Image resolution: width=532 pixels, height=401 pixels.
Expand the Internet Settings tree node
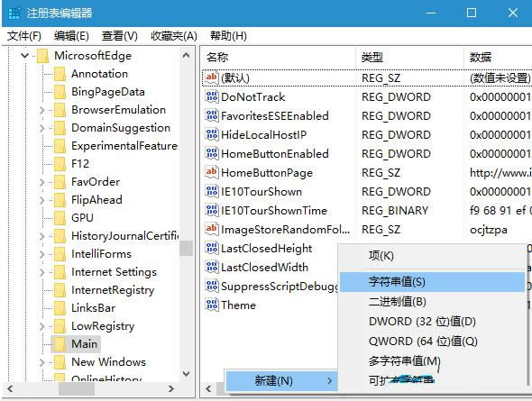pyautogui.click(x=41, y=272)
